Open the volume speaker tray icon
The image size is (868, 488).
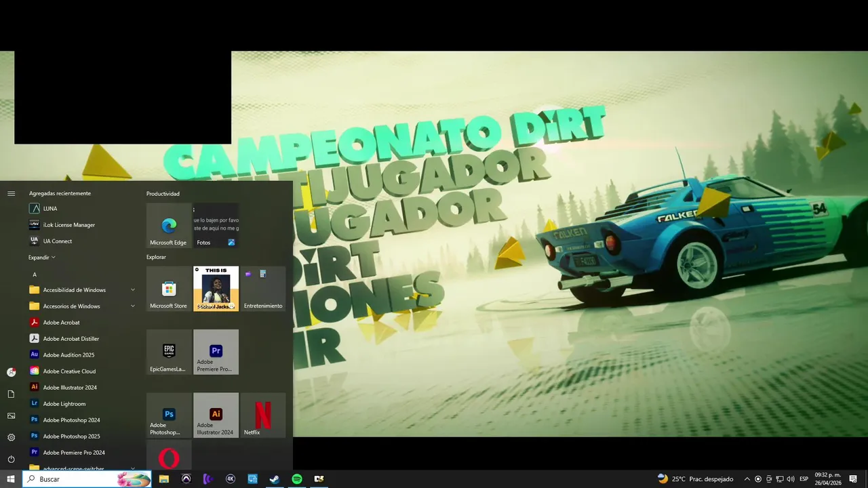791,479
